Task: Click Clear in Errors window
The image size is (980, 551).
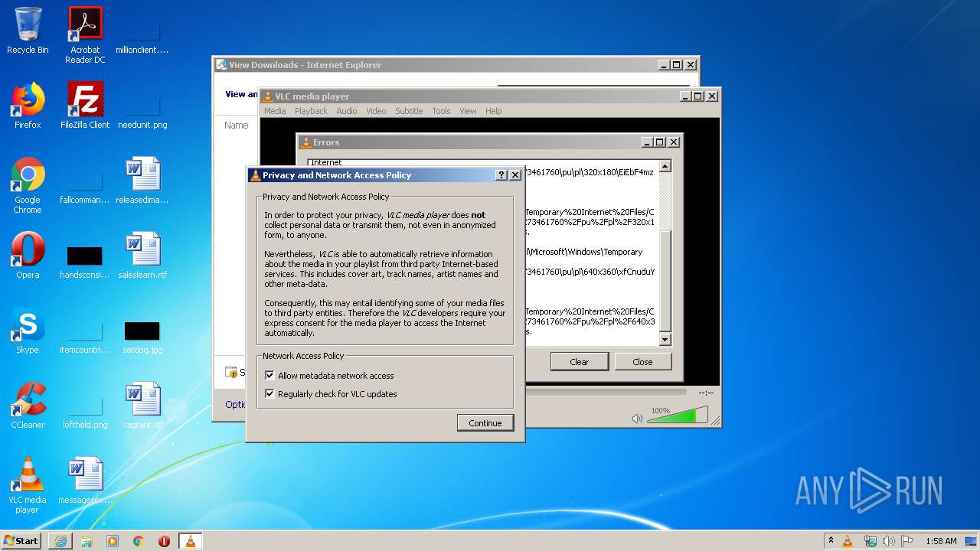Action: [x=580, y=362]
